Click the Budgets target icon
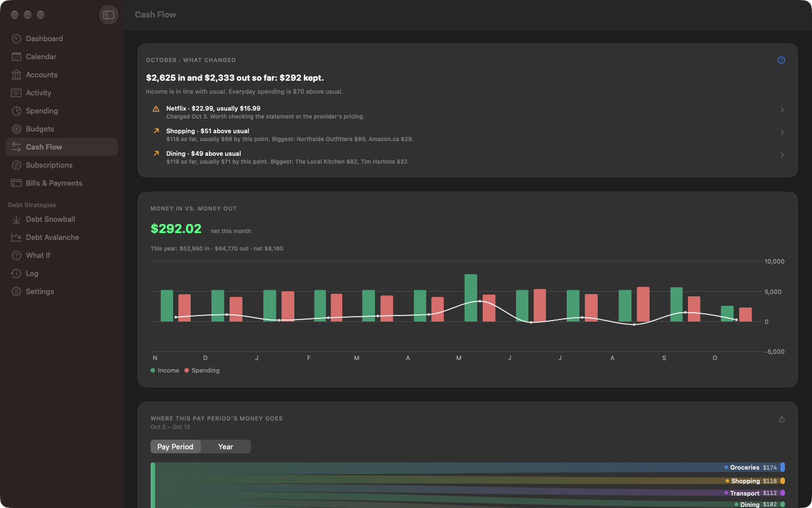 pyautogui.click(x=16, y=129)
